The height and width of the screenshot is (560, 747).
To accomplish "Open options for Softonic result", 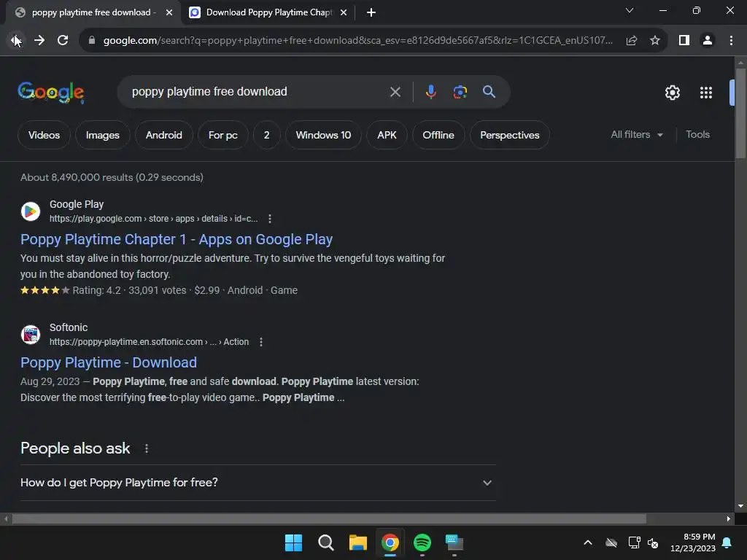I will click(260, 342).
